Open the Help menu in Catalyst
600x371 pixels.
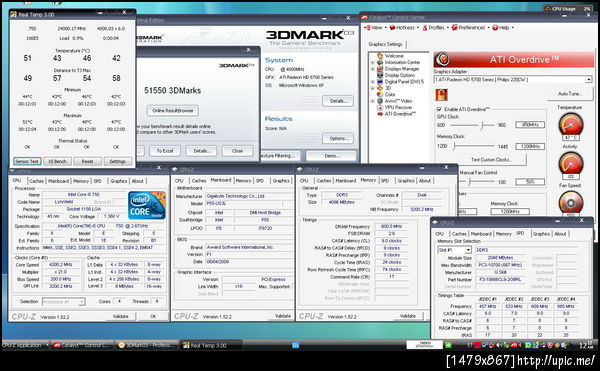(502, 28)
